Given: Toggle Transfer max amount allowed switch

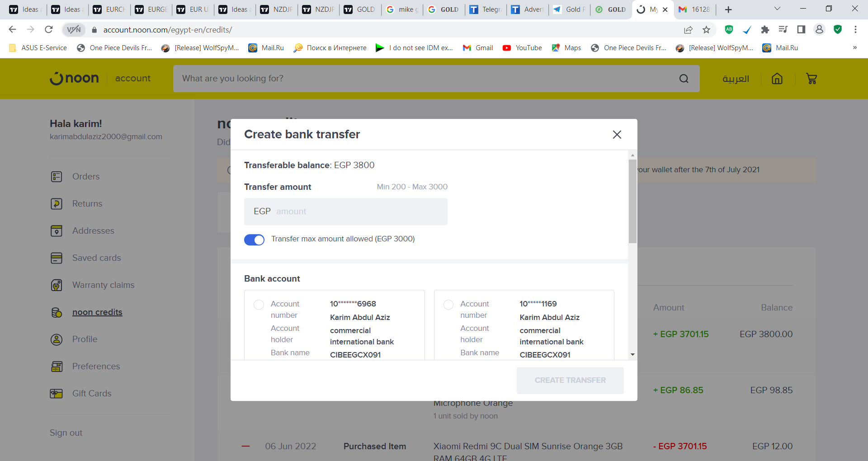Looking at the screenshot, I should click(x=254, y=240).
